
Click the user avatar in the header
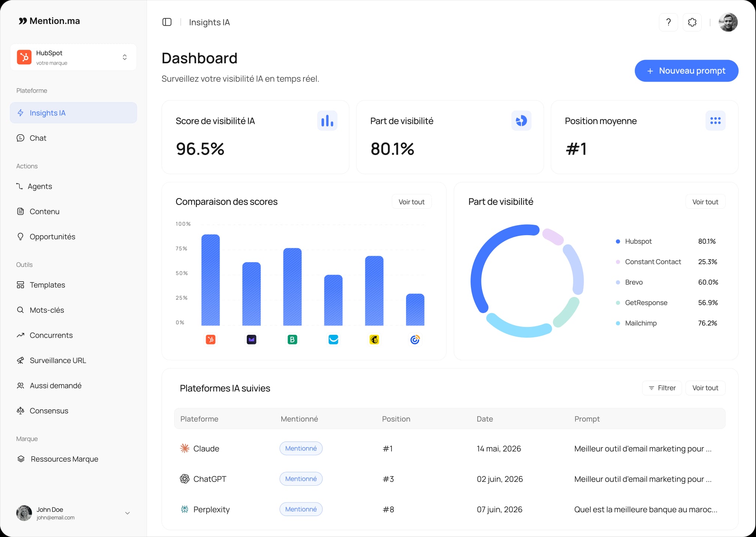[728, 22]
